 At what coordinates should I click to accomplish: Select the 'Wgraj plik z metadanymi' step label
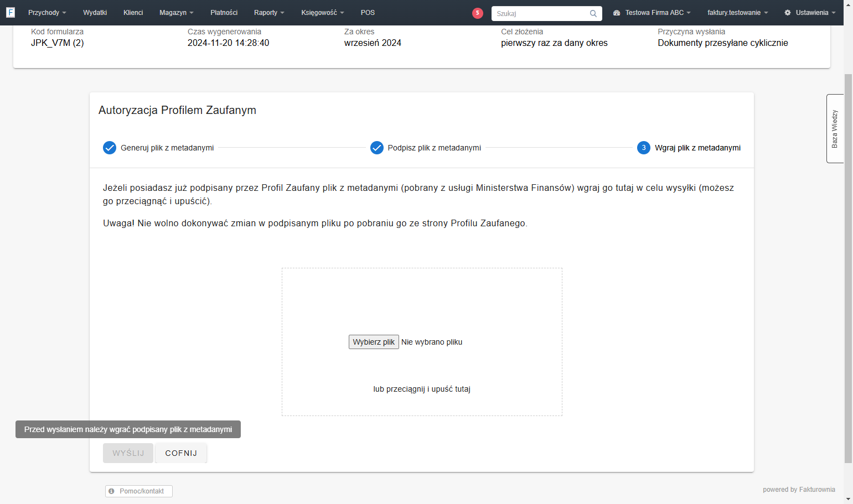coord(697,148)
